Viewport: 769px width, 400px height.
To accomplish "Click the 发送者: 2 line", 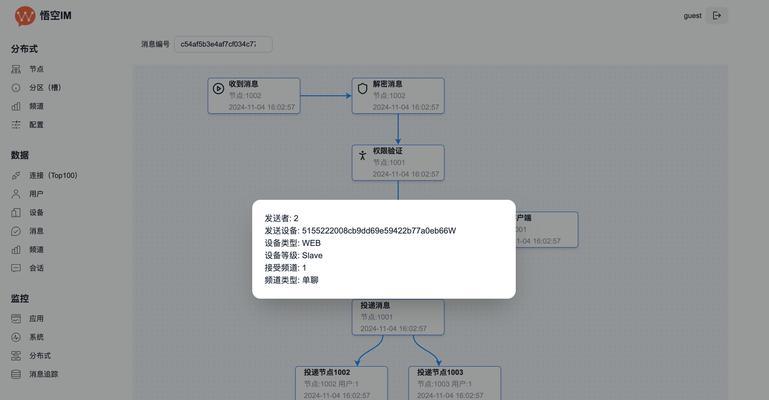I will coord(281,218).
